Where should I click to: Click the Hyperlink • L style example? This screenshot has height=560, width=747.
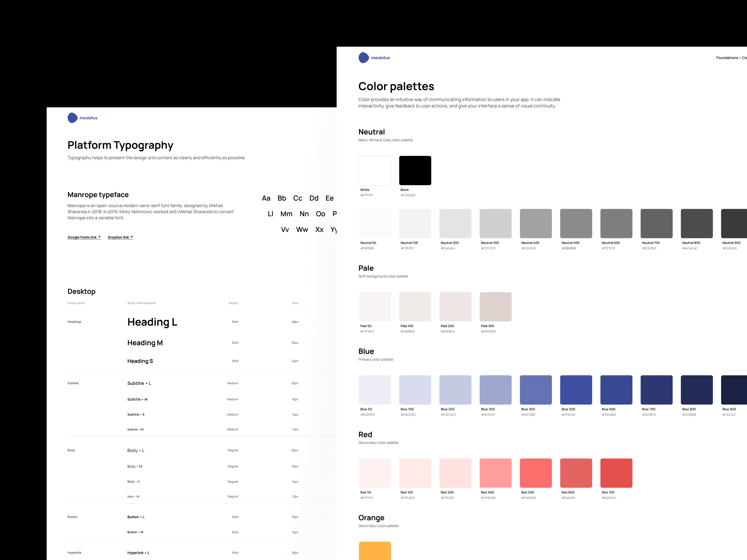[138, 553]
